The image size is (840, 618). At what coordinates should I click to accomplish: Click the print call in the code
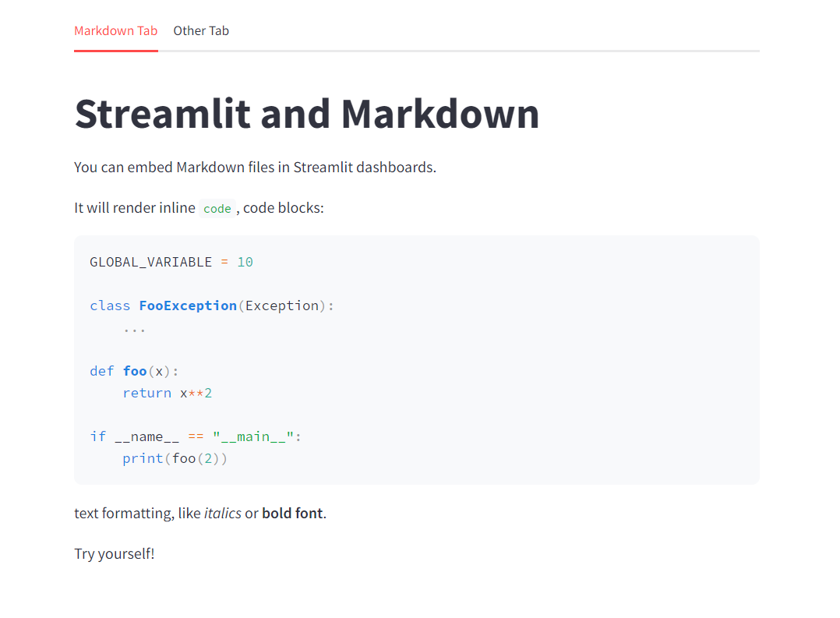click(x=143, y=458)
